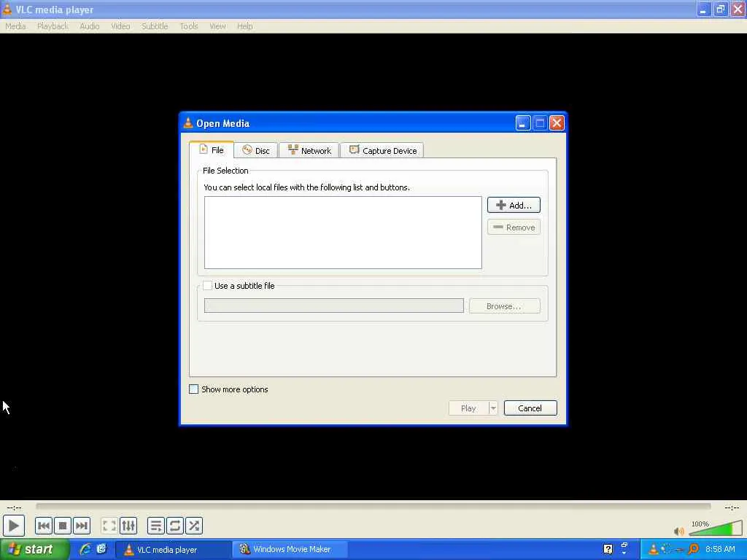Open the Video menu
The image size is (747, 560).
click(120, 26)
